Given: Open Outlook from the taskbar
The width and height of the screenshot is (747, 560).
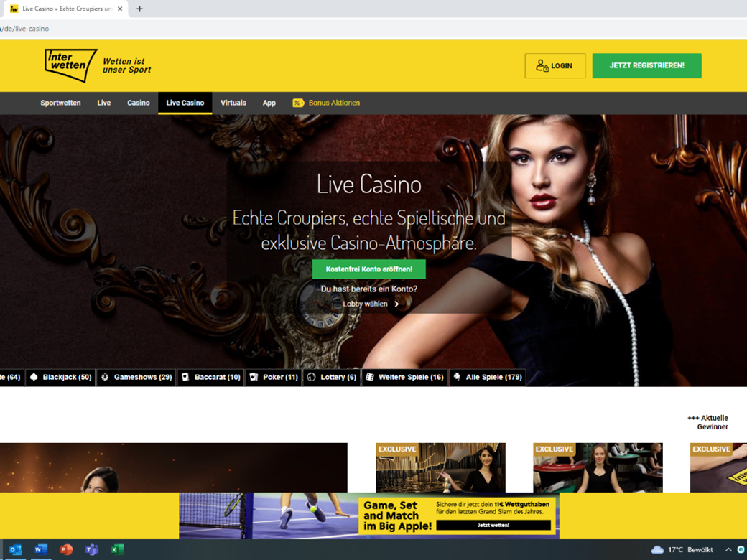Looking at the screenshot, I should point(15,550).
